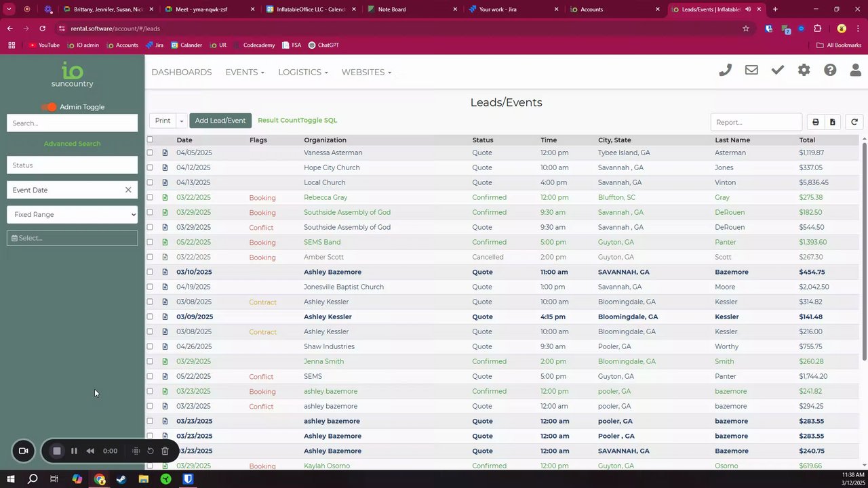Expand the Print dropdown arrow
Screen dimensions: 868x488
181,121
